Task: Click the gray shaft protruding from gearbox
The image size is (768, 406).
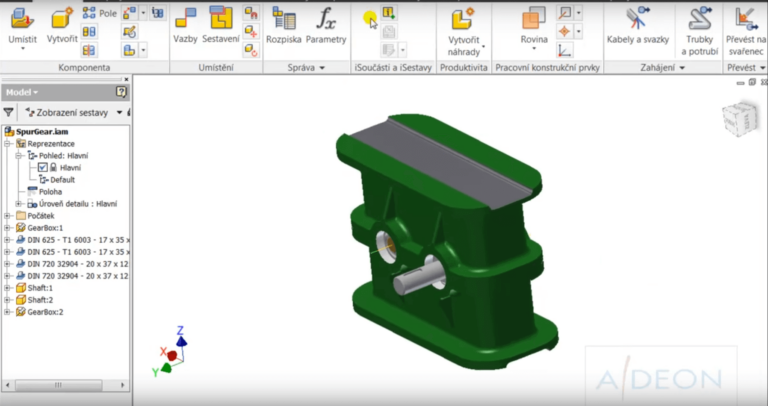Action: tap(417, 278)
